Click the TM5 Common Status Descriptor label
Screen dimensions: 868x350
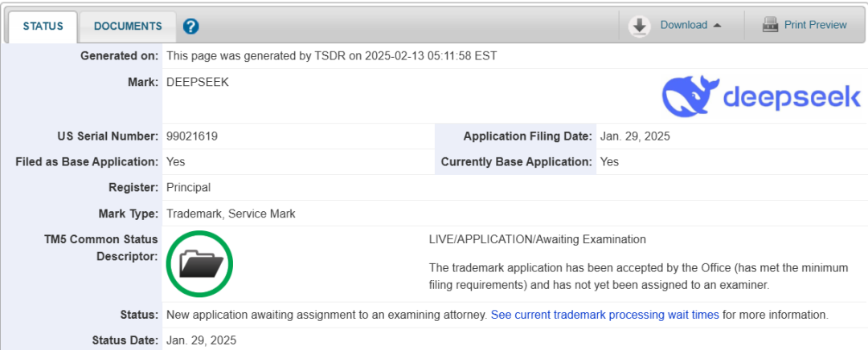(x=102, y=248)
